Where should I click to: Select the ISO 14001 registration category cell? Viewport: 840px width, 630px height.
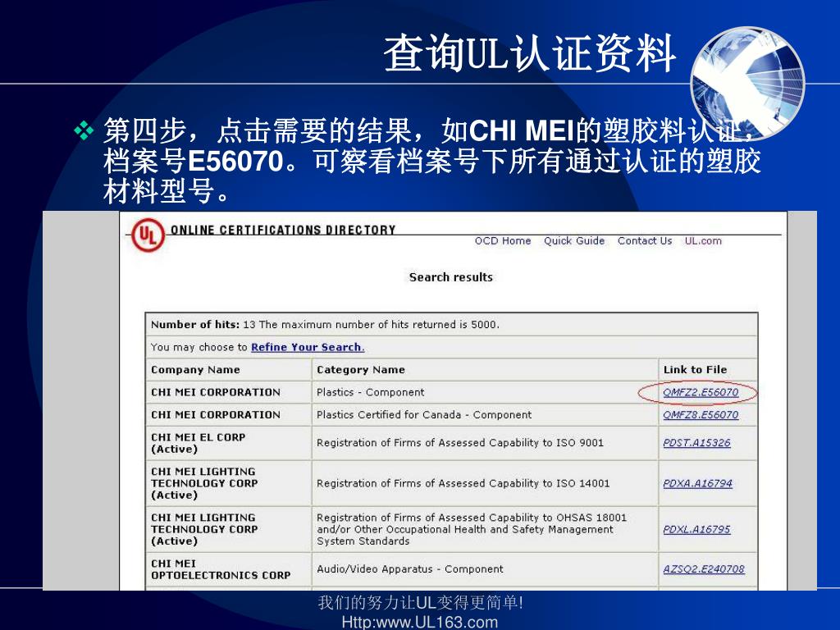pos(485,483)
